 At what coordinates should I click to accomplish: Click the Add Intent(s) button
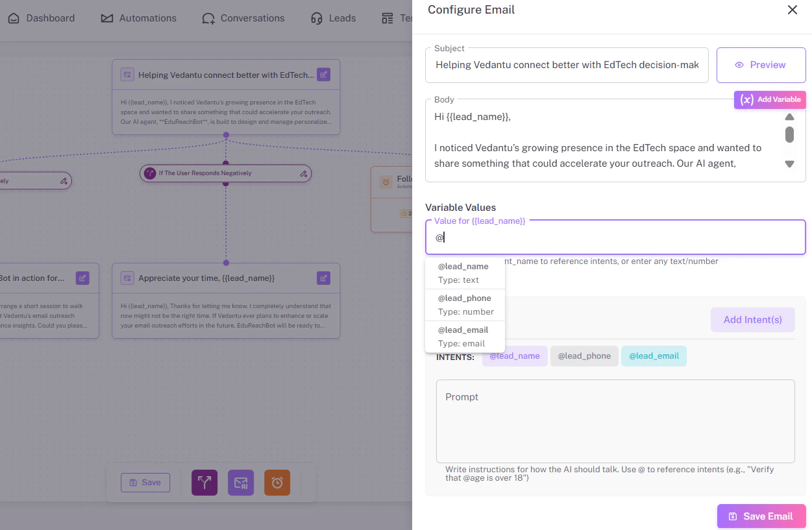click(x=752, y=320)
